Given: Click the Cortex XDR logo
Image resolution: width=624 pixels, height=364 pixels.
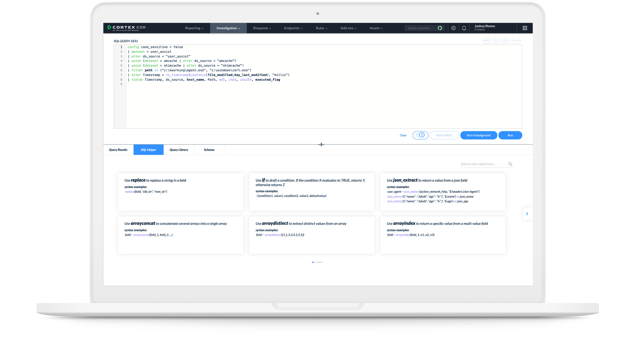Looking at the screenshot, I should click(126, 28).
